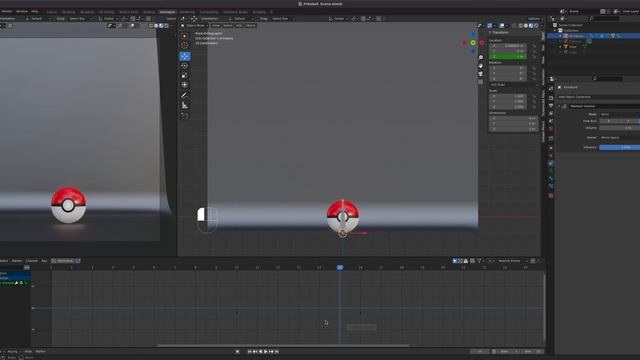Jump to the animation start frame

(x=249, y=351)
